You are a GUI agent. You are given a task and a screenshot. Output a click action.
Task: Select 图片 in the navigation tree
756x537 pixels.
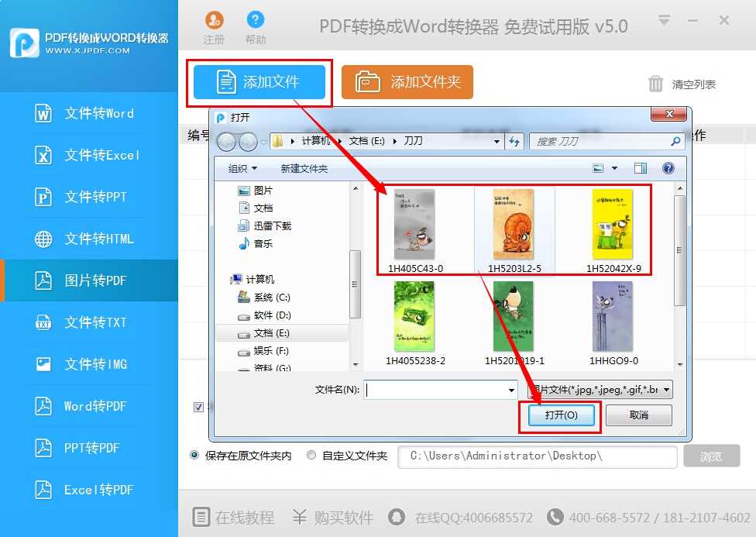click(256, 191)
